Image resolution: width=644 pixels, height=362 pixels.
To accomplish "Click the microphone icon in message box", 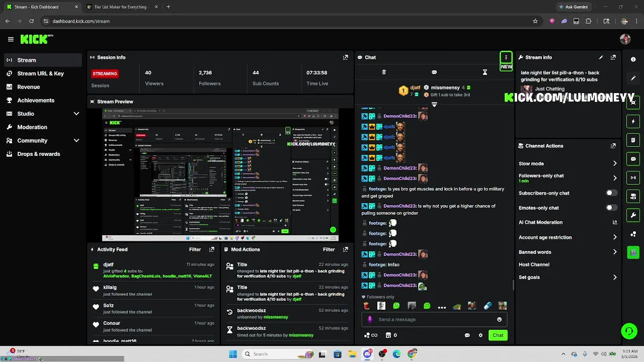I will [x=370, y=319].
